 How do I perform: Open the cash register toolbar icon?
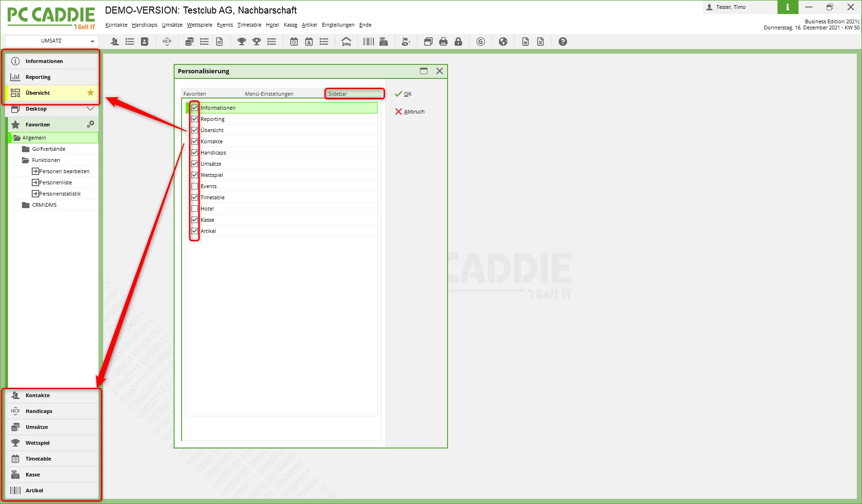coord(384,42)
